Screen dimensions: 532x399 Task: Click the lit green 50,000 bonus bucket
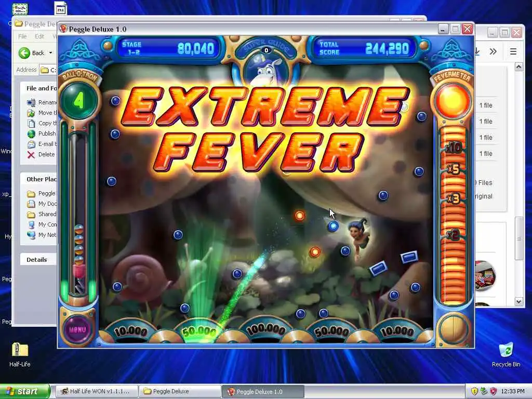(199, 331)
